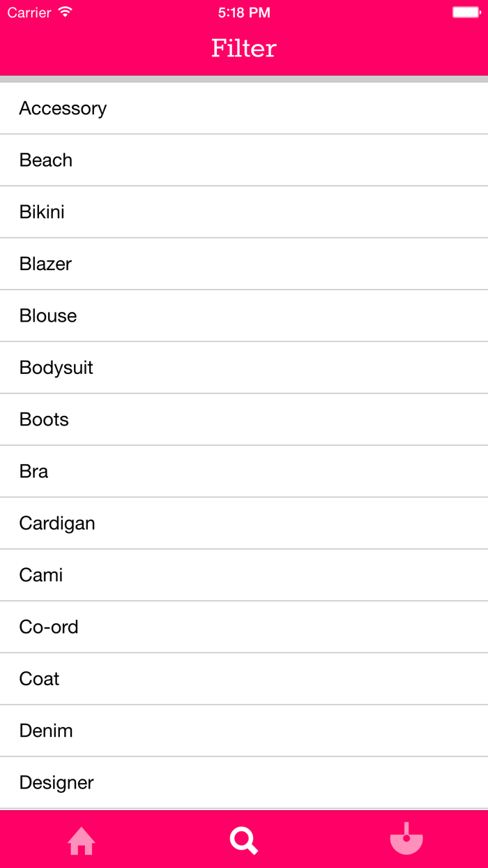
Task: Tap the Filter title header
Action: pyautogui.click(x=244, y=48)
